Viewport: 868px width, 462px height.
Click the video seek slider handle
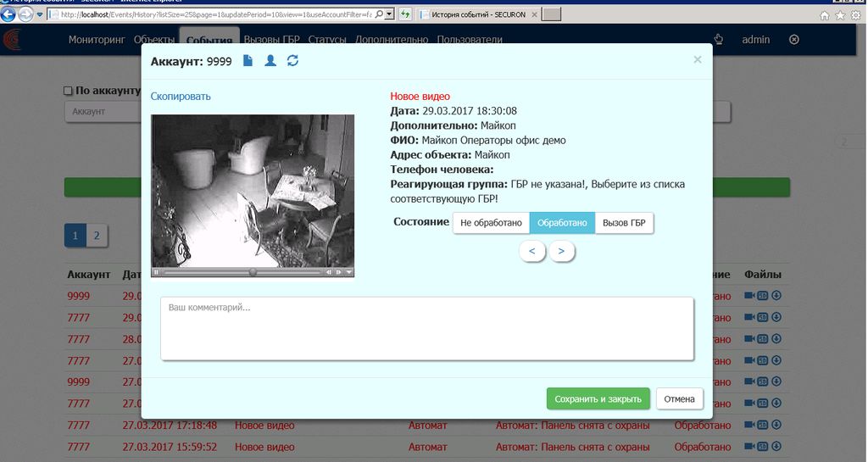pos(253,272)
